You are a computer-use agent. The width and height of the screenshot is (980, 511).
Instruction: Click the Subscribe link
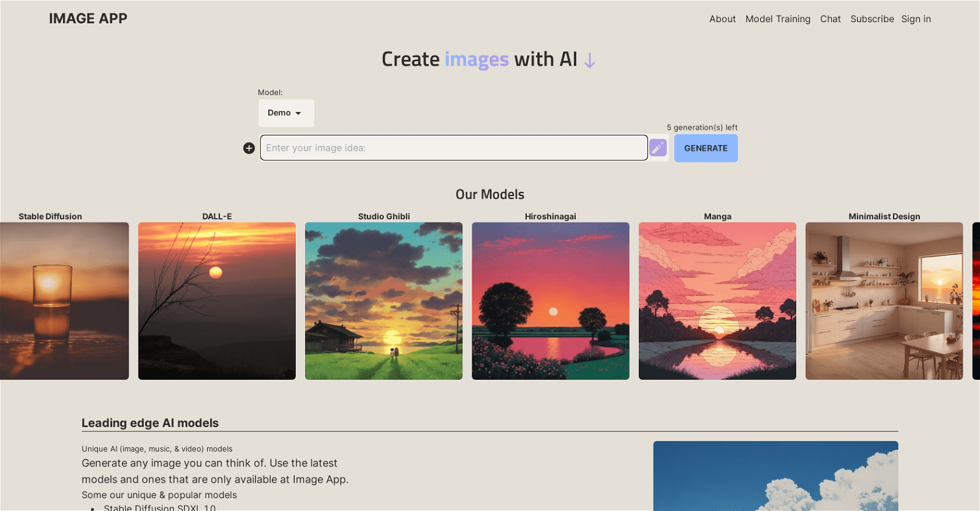coord(872,19)
